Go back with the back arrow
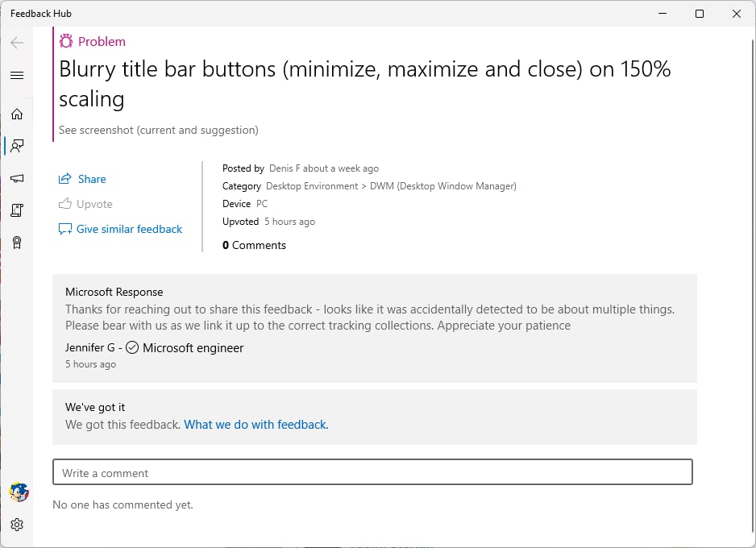 pos(17,43)
